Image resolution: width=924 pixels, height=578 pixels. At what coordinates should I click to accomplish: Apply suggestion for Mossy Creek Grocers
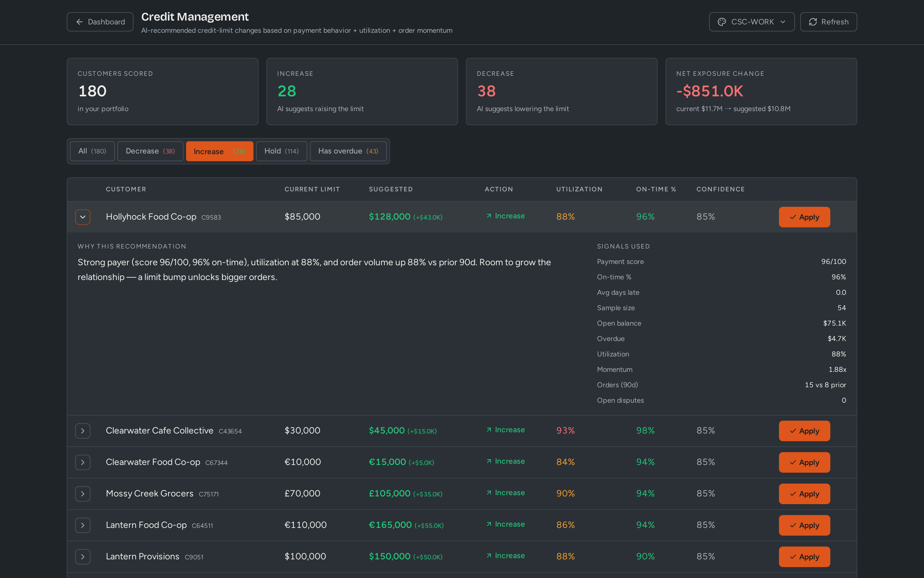(804, 494)
